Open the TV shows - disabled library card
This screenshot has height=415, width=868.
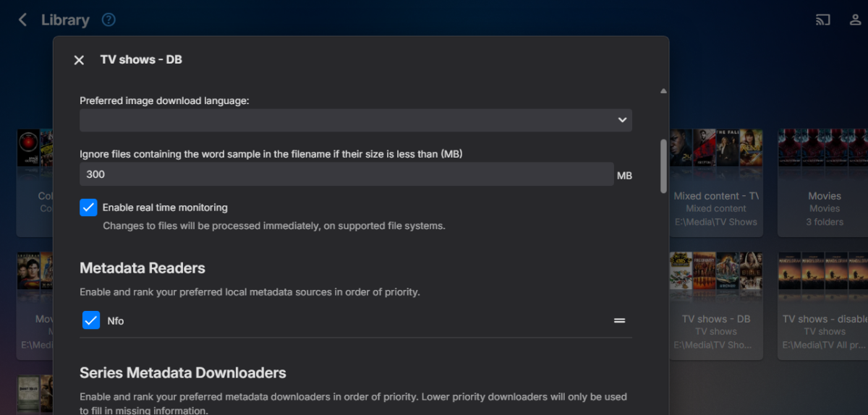(x=824, y=304)
